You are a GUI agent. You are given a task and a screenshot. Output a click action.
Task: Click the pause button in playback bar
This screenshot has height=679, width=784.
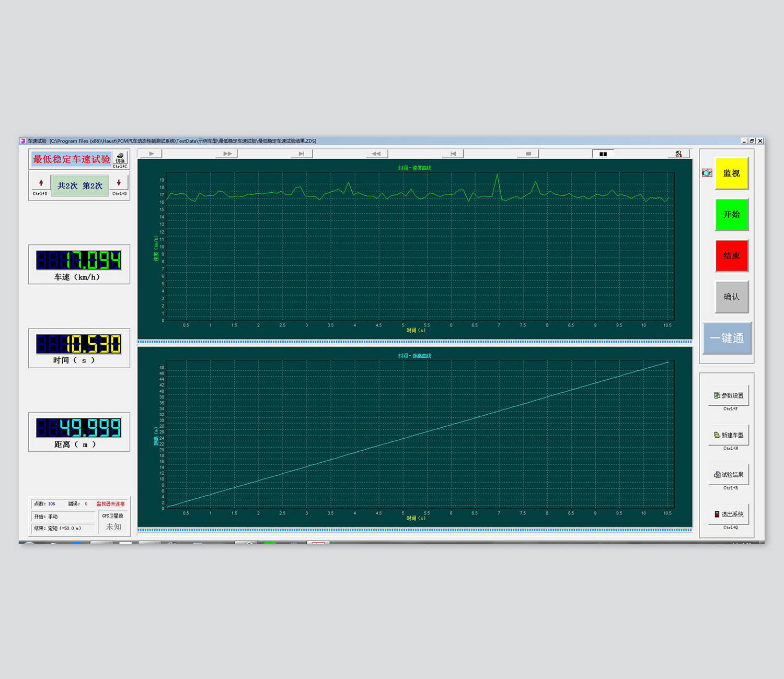[603, 154]
